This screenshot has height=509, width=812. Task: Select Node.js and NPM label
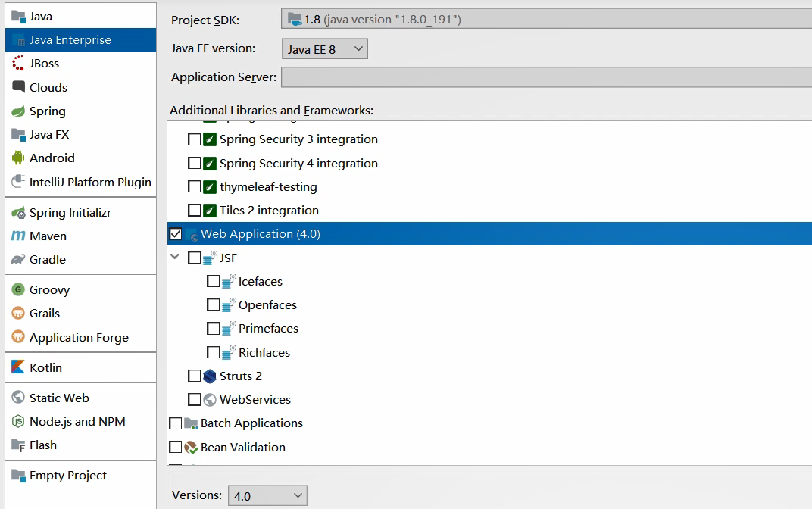77,421
